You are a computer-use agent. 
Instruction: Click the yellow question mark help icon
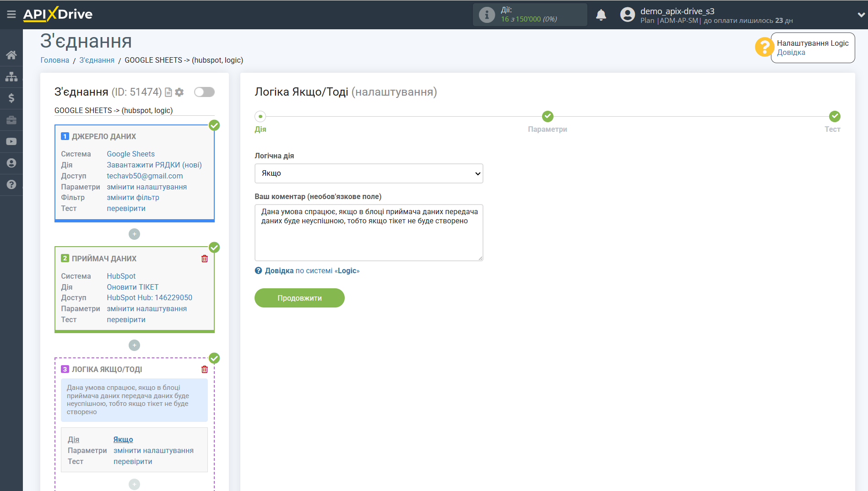(764, 47)
